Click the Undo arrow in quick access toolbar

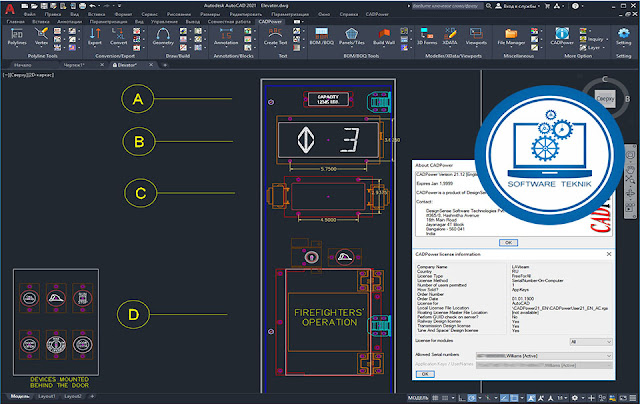point(91,6)
